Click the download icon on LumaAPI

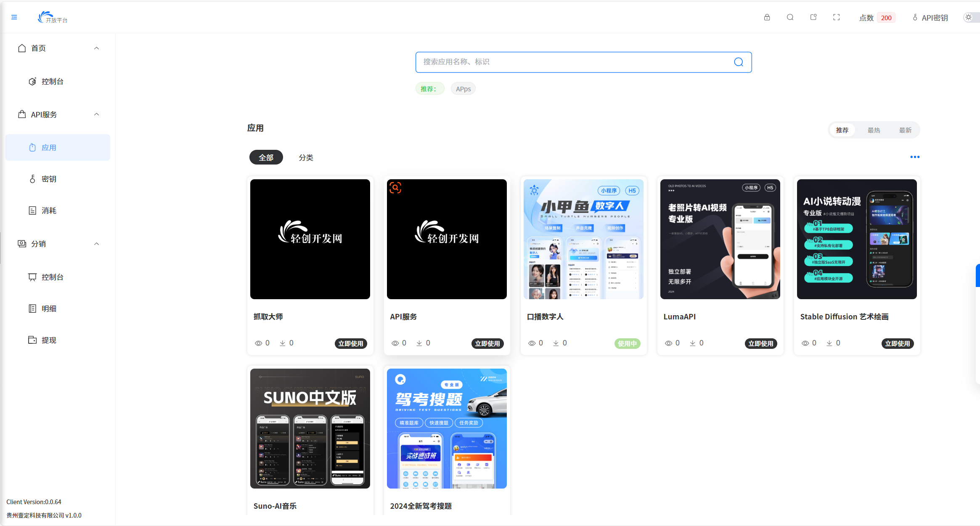click(693, 343)
